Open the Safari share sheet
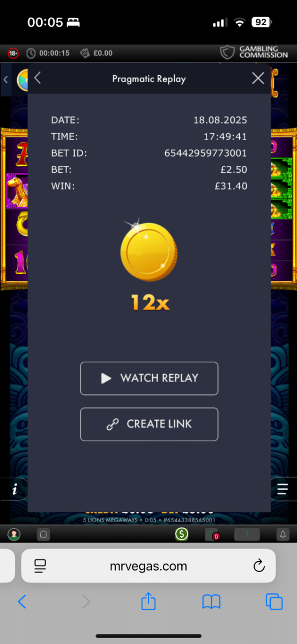The image size is (297, 644). [148, 602]
